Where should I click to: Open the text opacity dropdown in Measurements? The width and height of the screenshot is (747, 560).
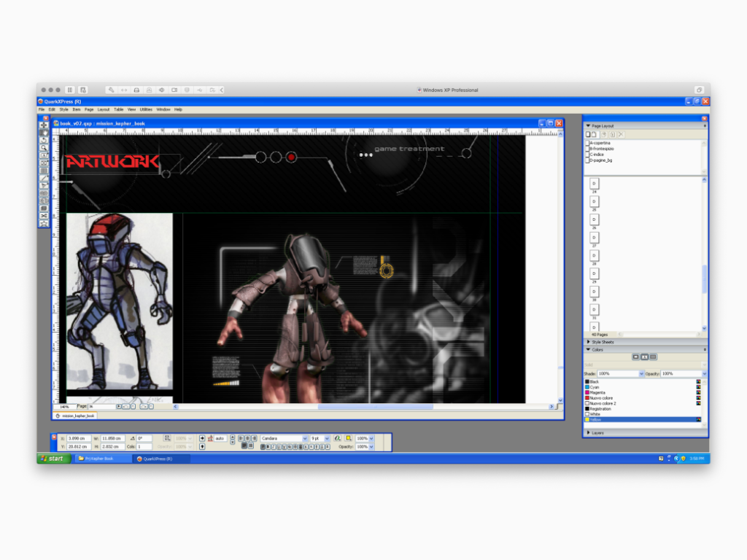(x=371, y=447)
